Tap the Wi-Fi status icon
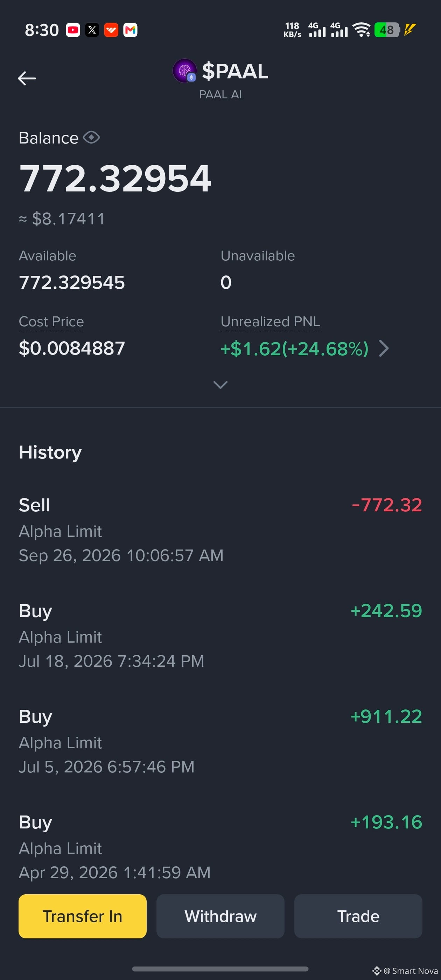 point(361,30)
